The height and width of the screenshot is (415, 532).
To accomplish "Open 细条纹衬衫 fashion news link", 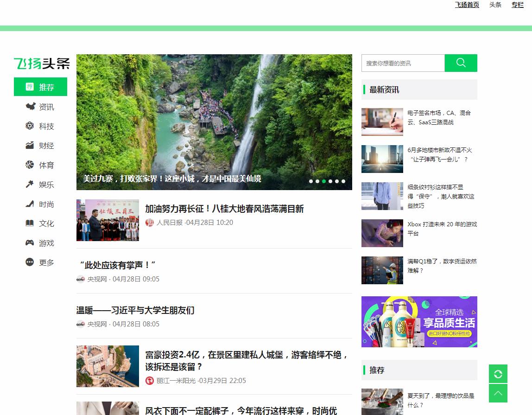I will coord(441,196).
